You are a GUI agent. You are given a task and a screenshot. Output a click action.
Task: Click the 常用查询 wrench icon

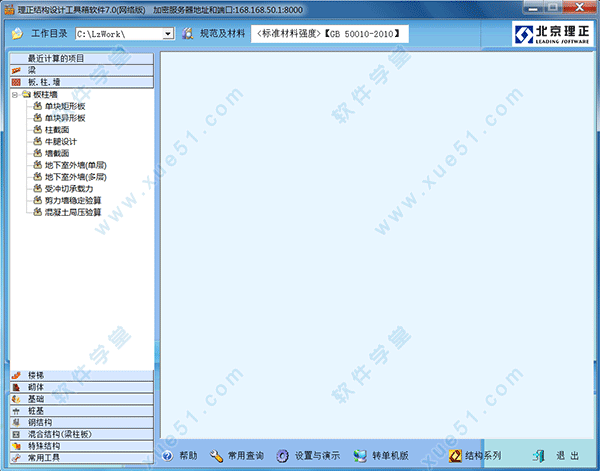pos(217,456)
